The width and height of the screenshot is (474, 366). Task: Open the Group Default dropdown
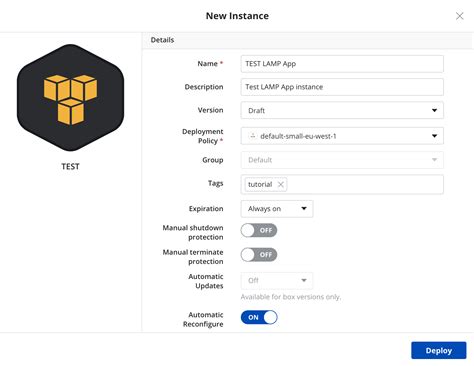pos(342,160)
